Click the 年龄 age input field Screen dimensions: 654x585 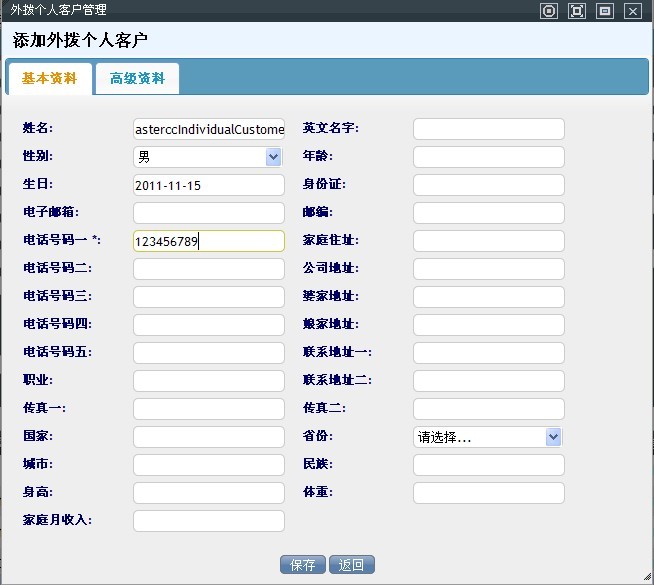click(488, 157)
